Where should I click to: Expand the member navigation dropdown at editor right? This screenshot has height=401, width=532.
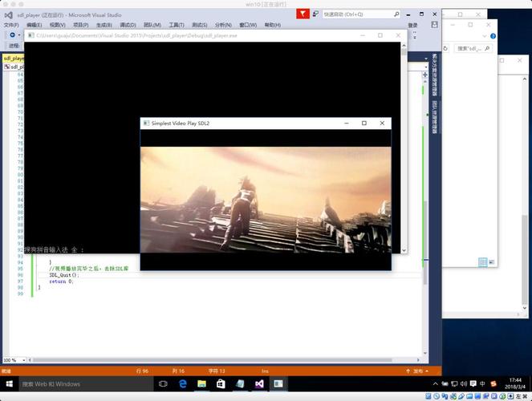[426, 67]
